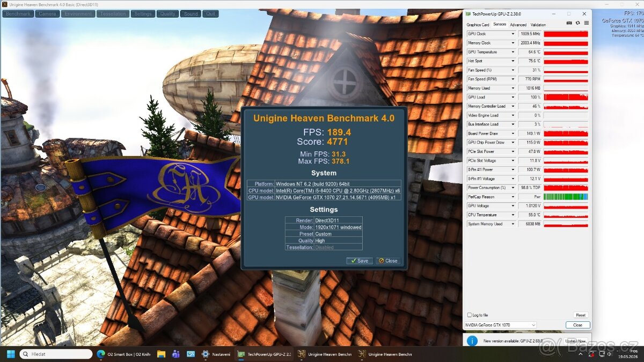Open Edge browser O2 Smart Box taskbar item
The height and width of the screenshot is (362, 644).
click(124, 354)
